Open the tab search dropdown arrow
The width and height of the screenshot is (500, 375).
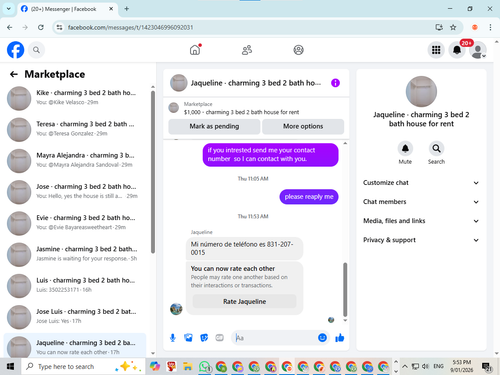[9, 9]
